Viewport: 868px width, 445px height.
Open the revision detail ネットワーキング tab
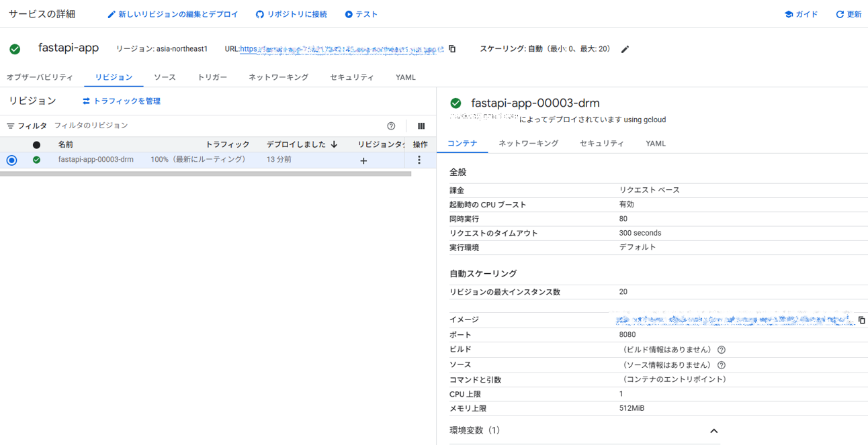pyautogui.click(x=528, y=144)
